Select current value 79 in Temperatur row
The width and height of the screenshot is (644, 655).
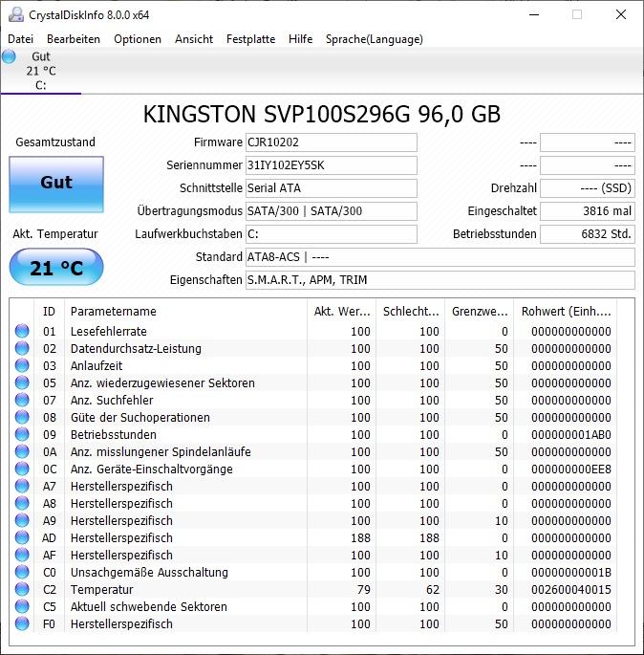363,590
